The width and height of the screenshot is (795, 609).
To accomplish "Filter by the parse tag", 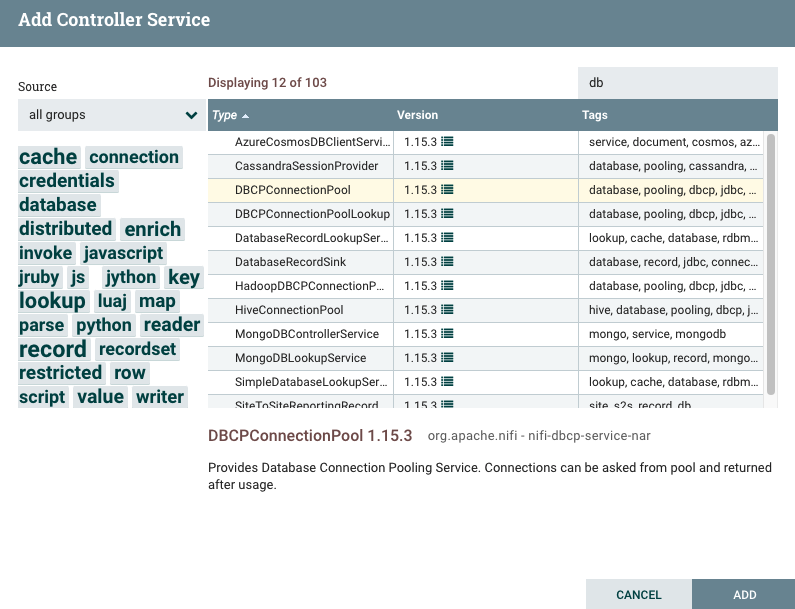I will [x=42, y=325].
